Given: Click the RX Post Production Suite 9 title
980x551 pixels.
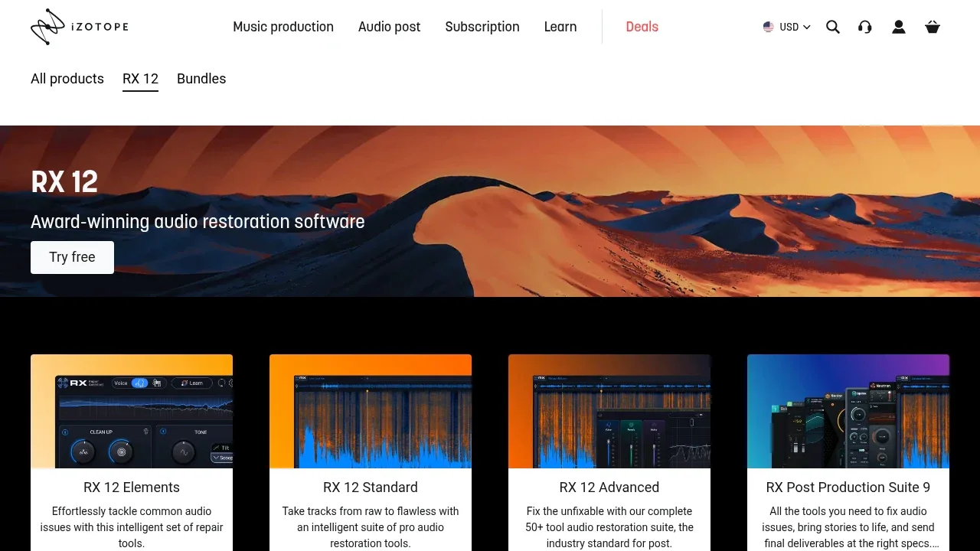Looking at the screenshot, I should point(848,487).
